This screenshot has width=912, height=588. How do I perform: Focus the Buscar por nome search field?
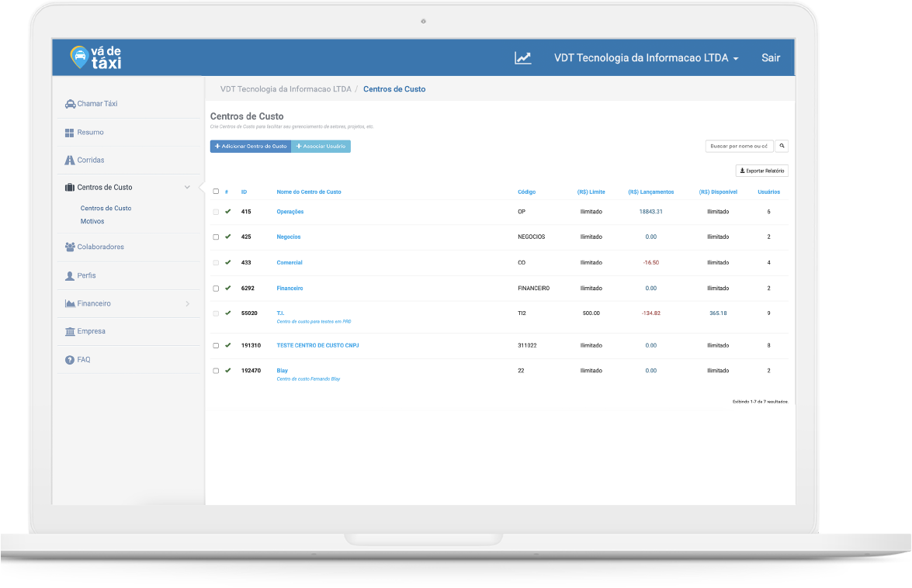click(x=739, y=147)
